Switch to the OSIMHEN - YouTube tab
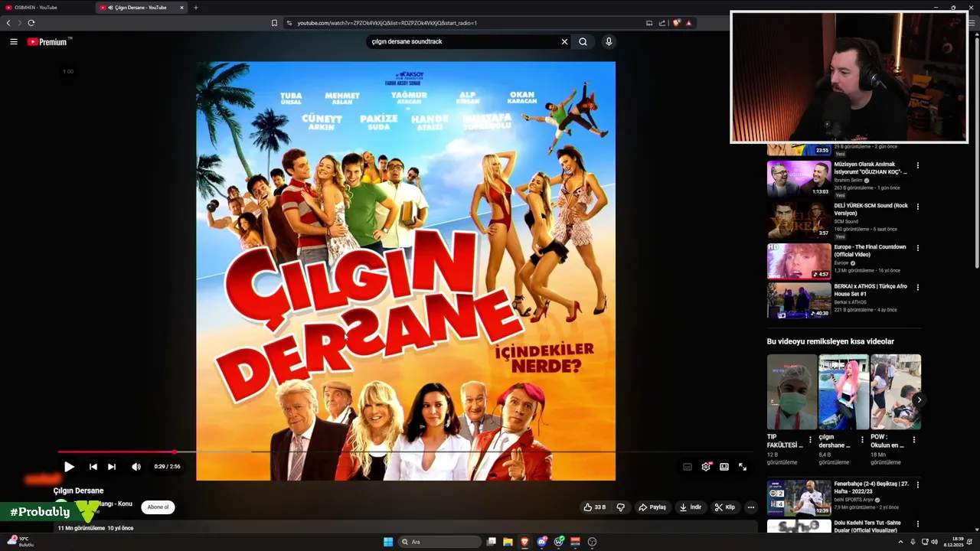This screenshot has height=551, width=980. (46, 8)
